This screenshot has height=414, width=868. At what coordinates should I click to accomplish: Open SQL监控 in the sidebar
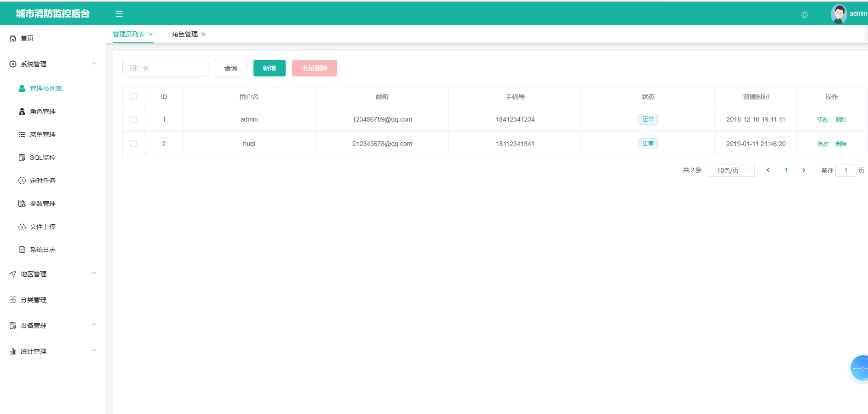(42, 157)
